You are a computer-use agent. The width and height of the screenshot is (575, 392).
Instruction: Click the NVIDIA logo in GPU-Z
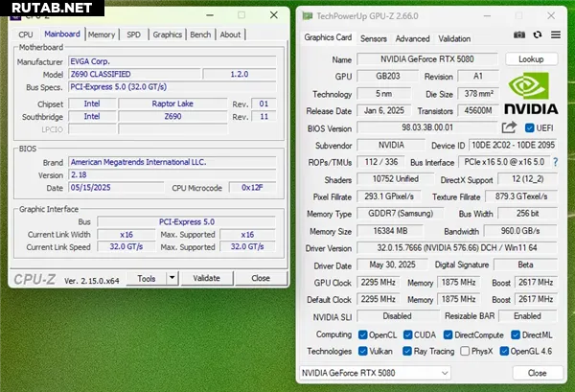(x=531, y=93)
